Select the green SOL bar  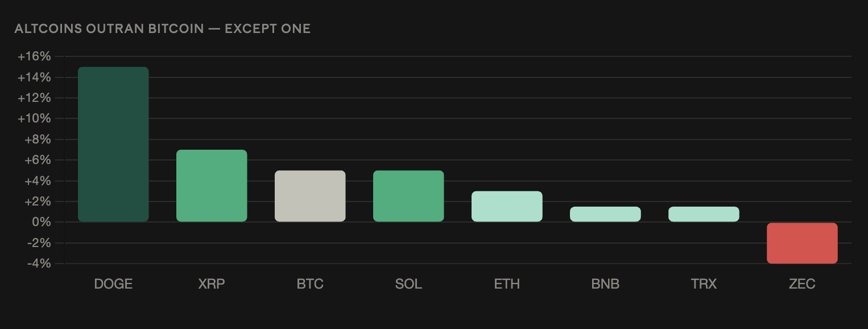[408, 196]
